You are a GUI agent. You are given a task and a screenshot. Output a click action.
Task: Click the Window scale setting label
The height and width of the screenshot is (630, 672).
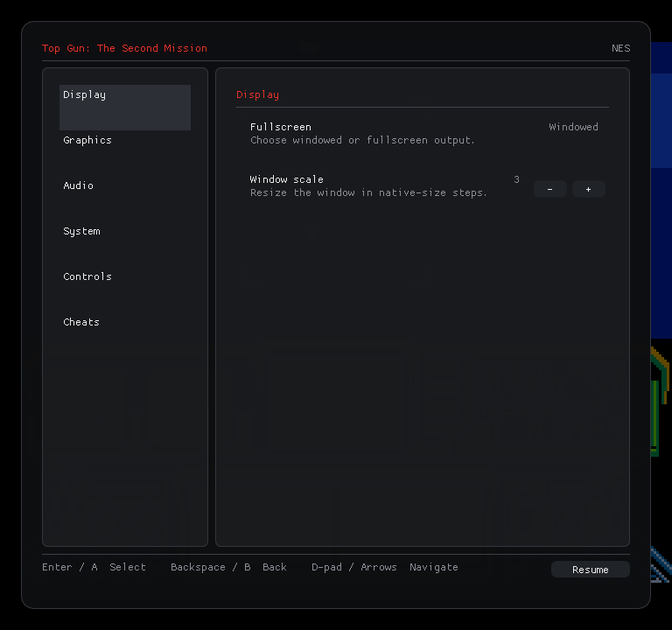click(x=287, y=179)
